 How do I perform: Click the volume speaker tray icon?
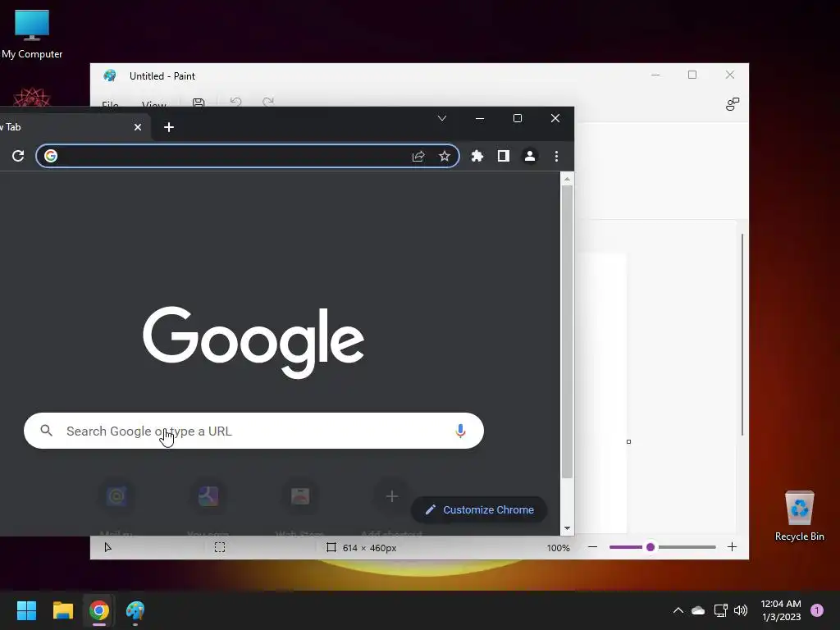tap(741, 610)
